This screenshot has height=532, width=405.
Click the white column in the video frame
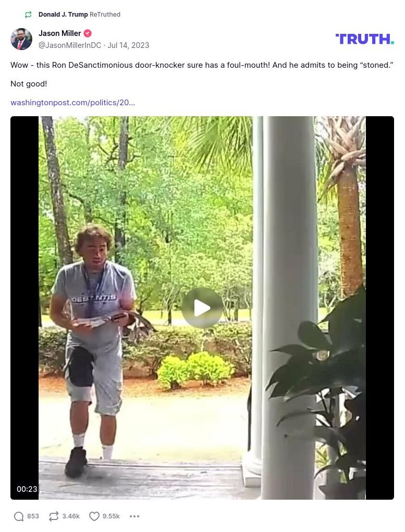click(289, 305)
